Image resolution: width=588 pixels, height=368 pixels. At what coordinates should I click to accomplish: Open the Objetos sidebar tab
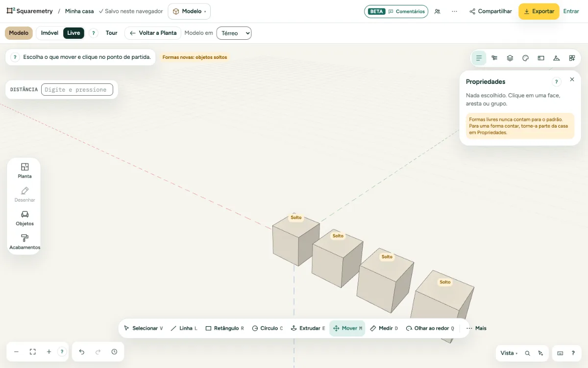24,218
